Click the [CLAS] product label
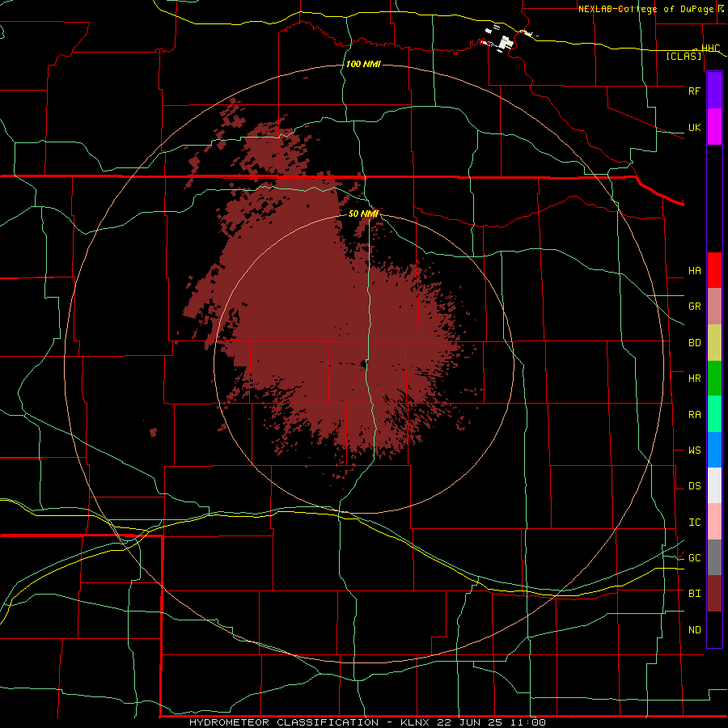Image resolution: width=728 pixels, height=728 pixels. (684, 56)
